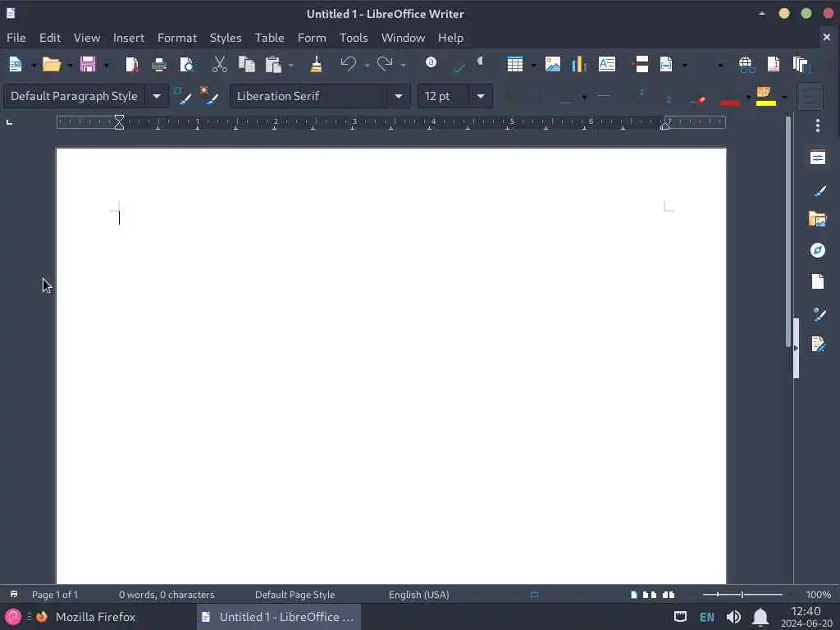Undo the last action
The image size is (840, 630).
348,65
